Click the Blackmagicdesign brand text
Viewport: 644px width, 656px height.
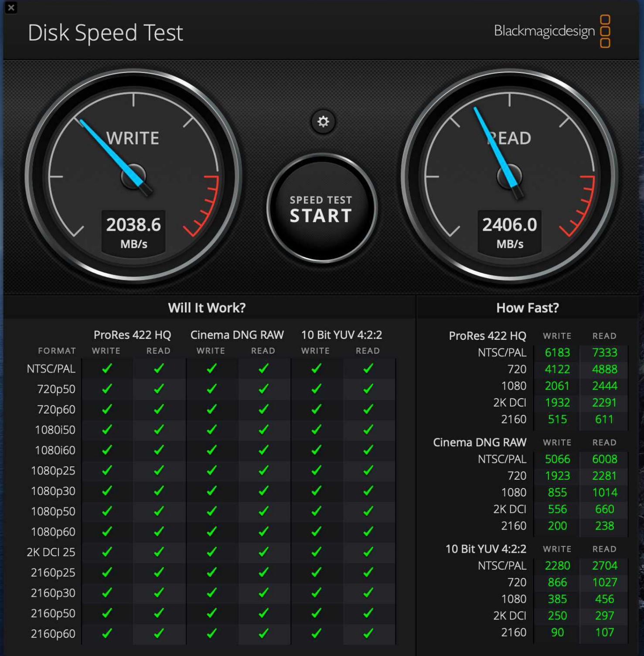point(544,31)
